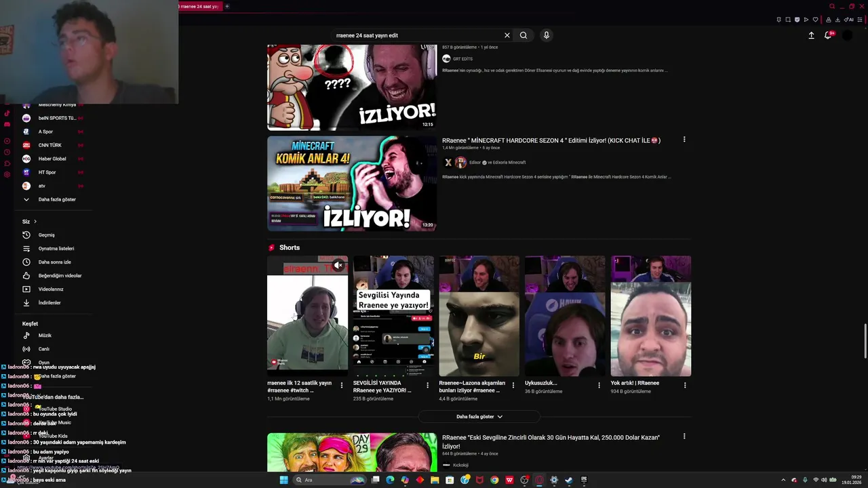This screenshot has width=868, height=488.
Task: Clear the YouTube search box text
Action: click(507, 35)
